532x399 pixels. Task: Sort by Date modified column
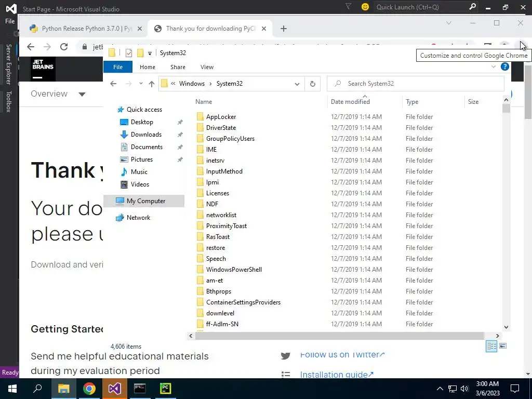coord(350,101)
